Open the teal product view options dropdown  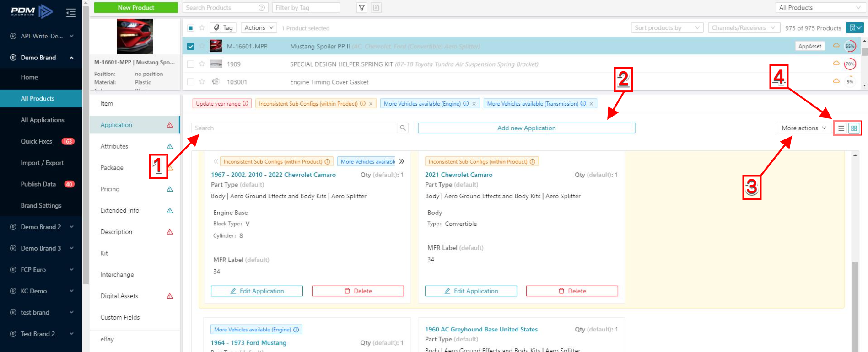coord(855,28)
